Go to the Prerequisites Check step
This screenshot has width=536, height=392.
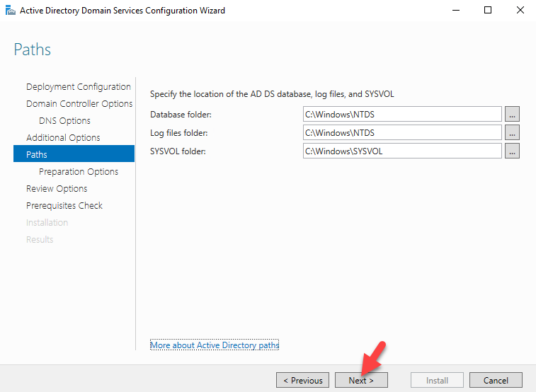pyautogui.click(x=64, y=206)
